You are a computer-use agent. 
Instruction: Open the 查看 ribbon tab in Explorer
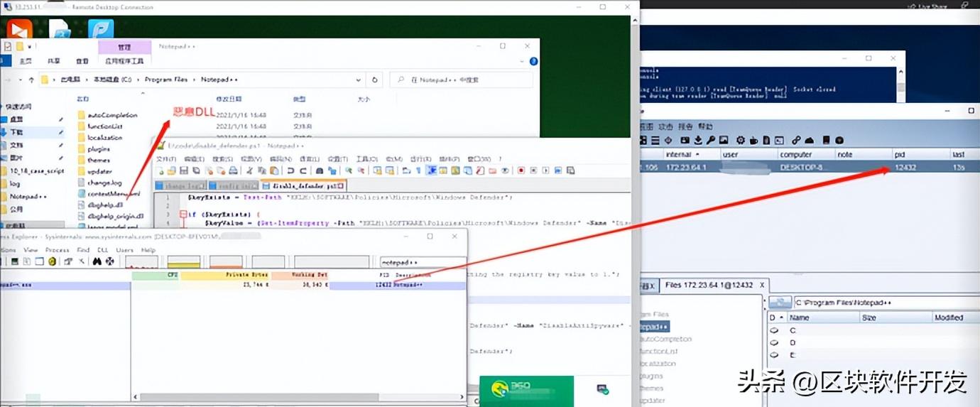pyautogui.click(x=82, y=61)
